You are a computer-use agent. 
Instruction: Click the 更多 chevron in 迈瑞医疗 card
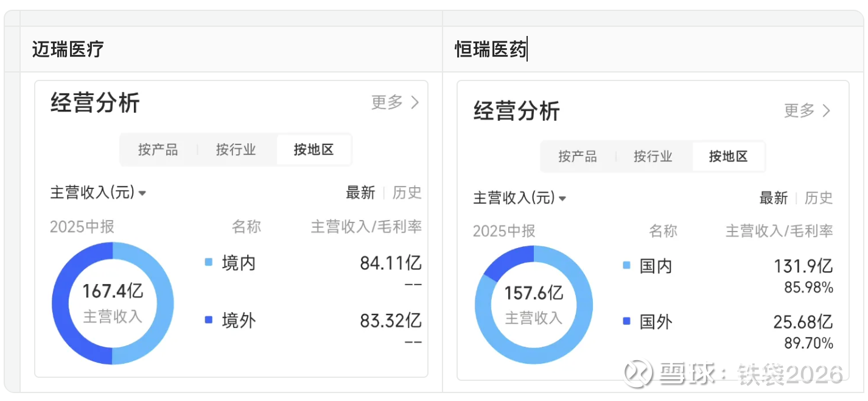(x=415, y=102)
